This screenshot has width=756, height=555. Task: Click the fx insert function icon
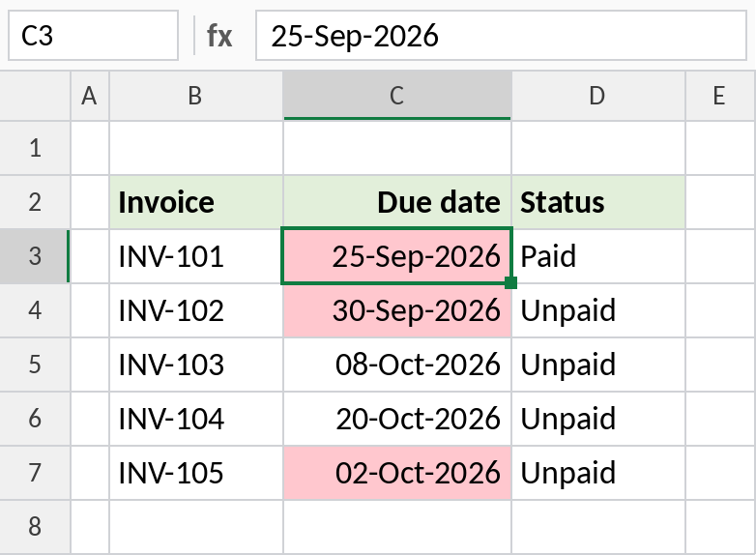tap(219, 36)
